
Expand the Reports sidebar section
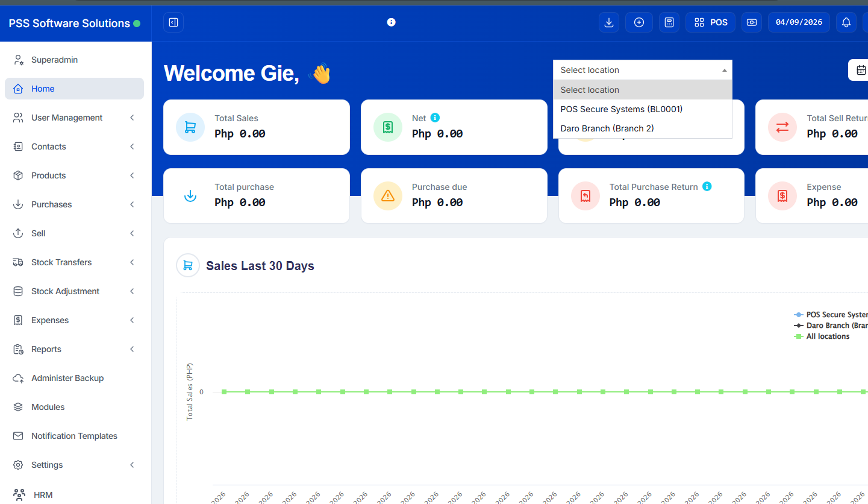click(132, 349)
